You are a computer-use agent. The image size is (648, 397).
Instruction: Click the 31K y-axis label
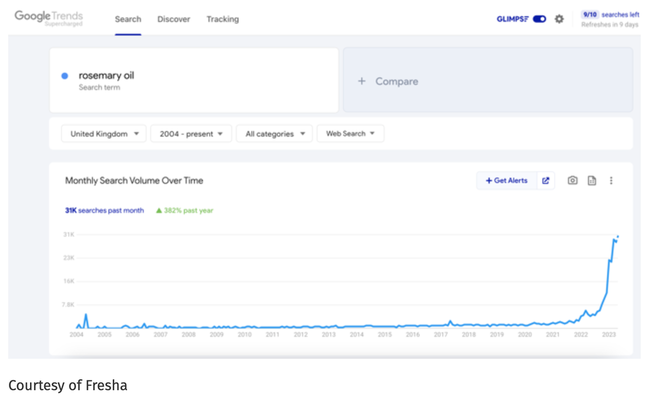coord(69,234)
